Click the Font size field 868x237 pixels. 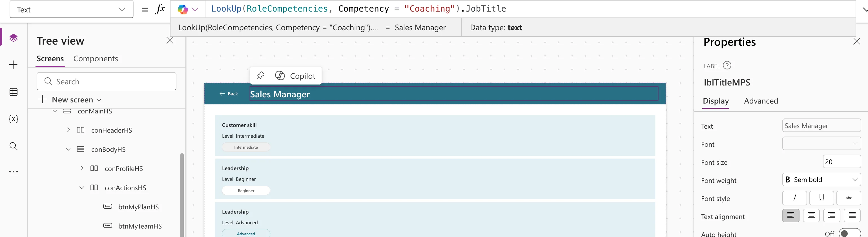pyautogui.click(x=842, y=162)
